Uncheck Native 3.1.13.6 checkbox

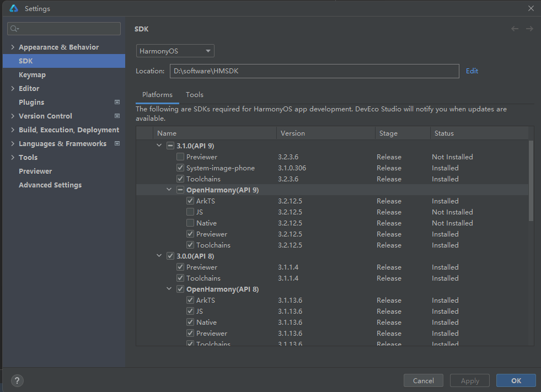[190, 323]
